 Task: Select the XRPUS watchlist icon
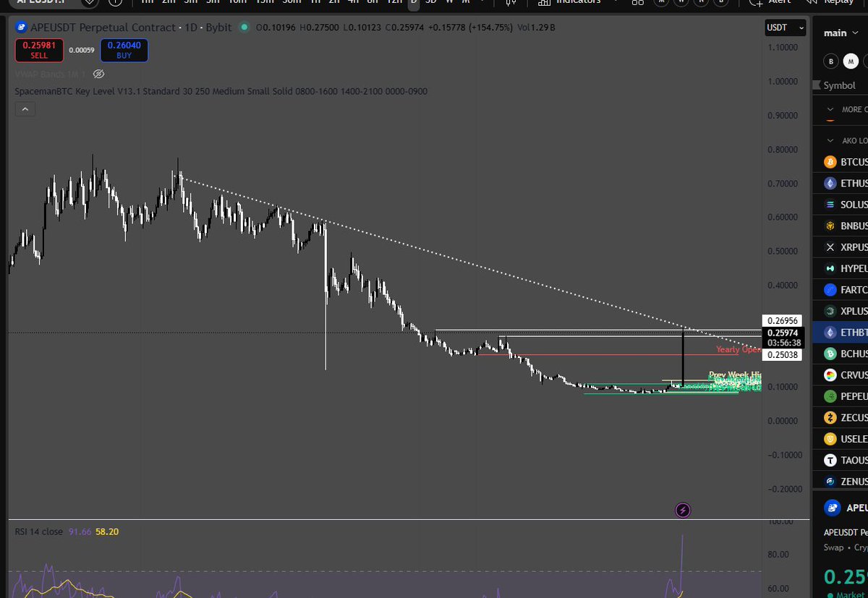point(830,247)
